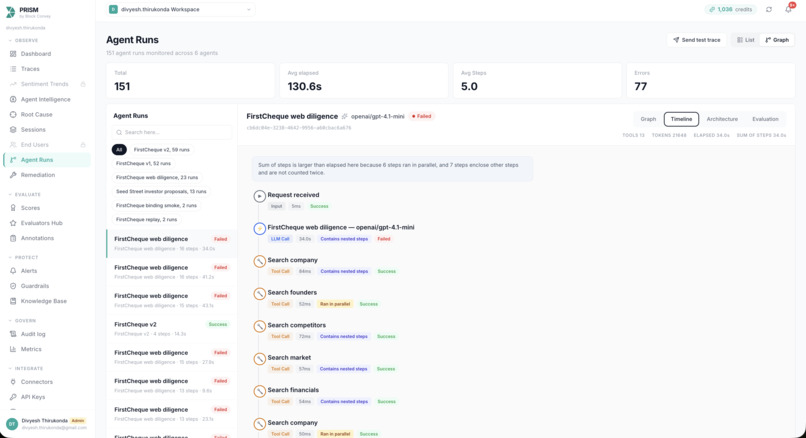This screenshot has width=806, height=438.
Task: Go to Agent Intelligence
Action: click(x=46, y=99)
